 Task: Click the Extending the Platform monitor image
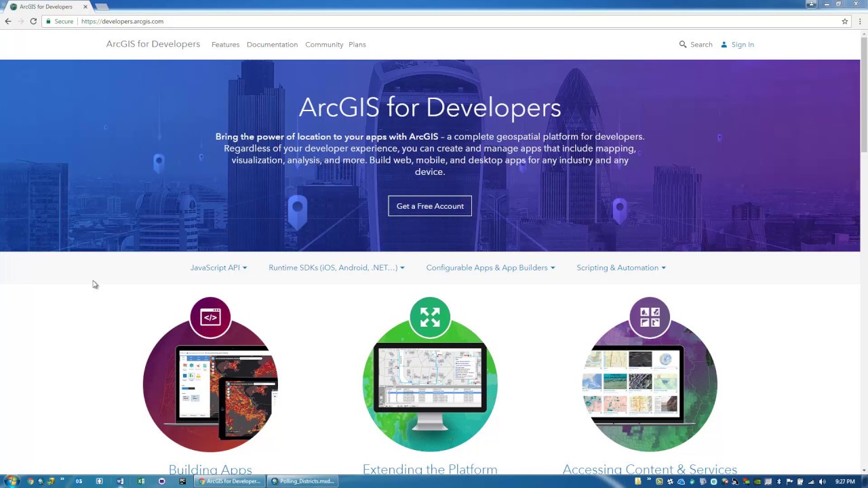430,386
